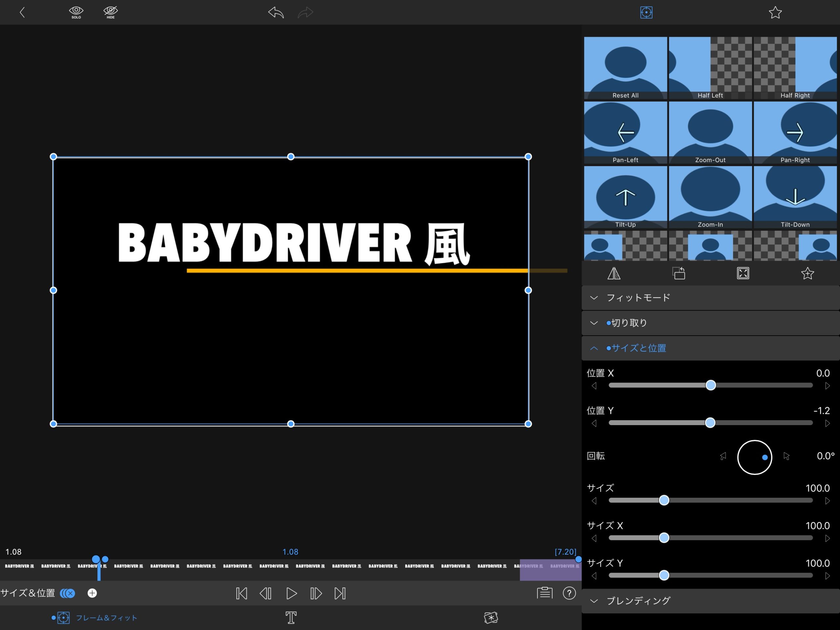Step forward one frame
This screenshot has height=630, width=840.
point(316,593)
